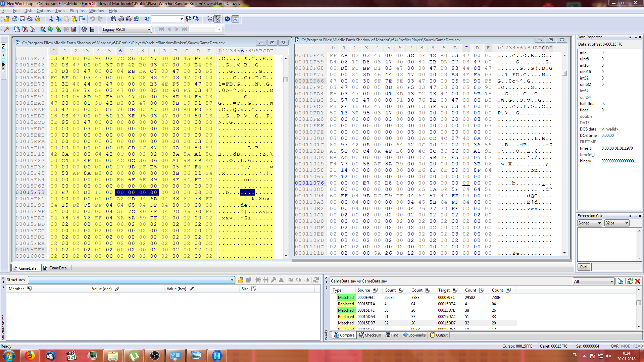Click the Goto icon beside offset box
Viewport: 644px width, 362px height.
[x=147, y=19]
